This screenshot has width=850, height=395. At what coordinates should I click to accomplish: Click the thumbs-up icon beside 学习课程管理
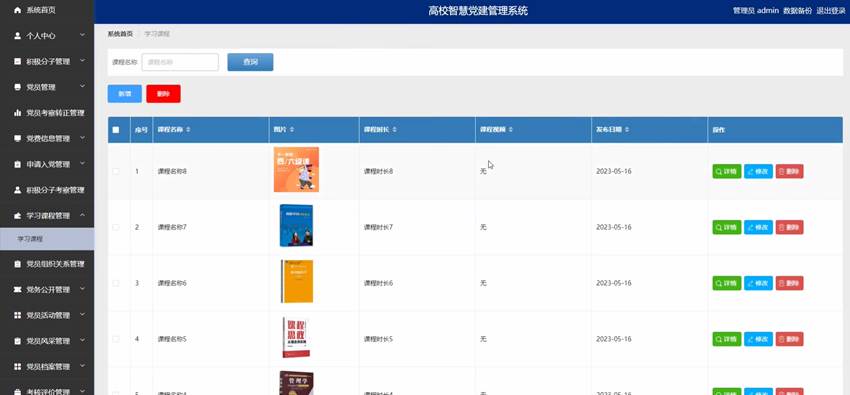point(17,215)
